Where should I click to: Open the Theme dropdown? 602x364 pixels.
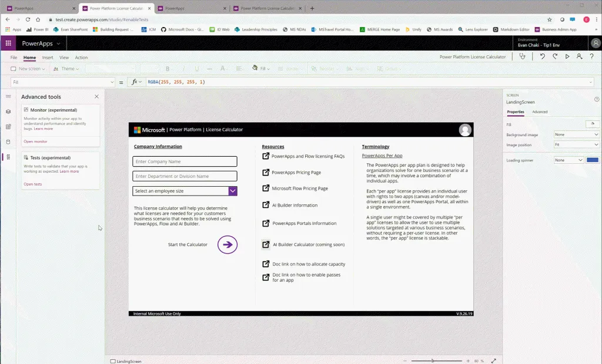click(66, 69)
